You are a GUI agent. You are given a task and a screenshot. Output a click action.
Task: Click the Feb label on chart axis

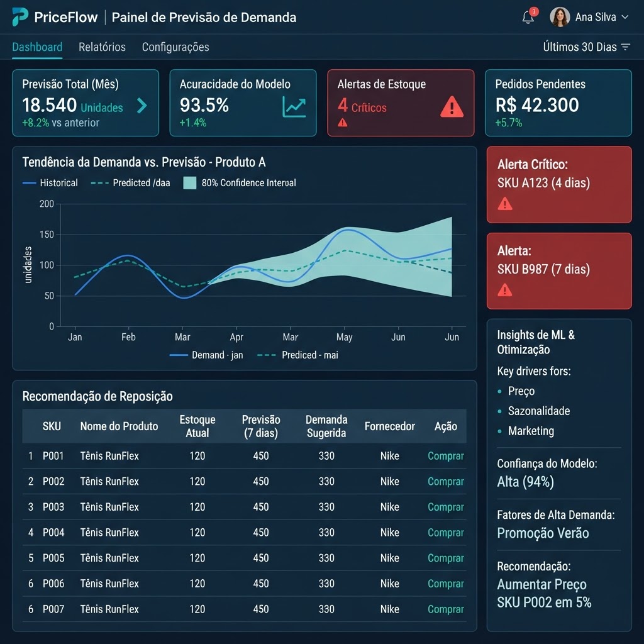[x=128, y=337]
